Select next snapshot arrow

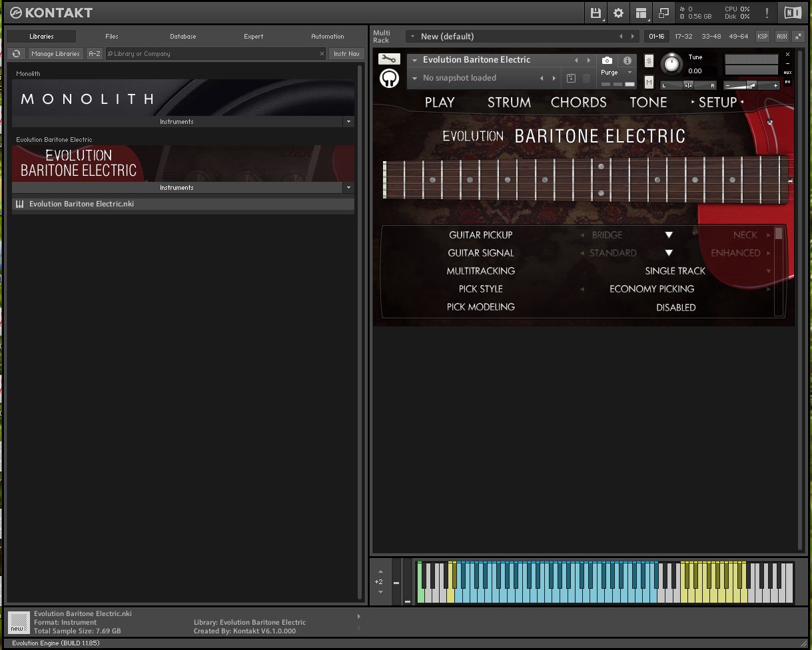554,78
